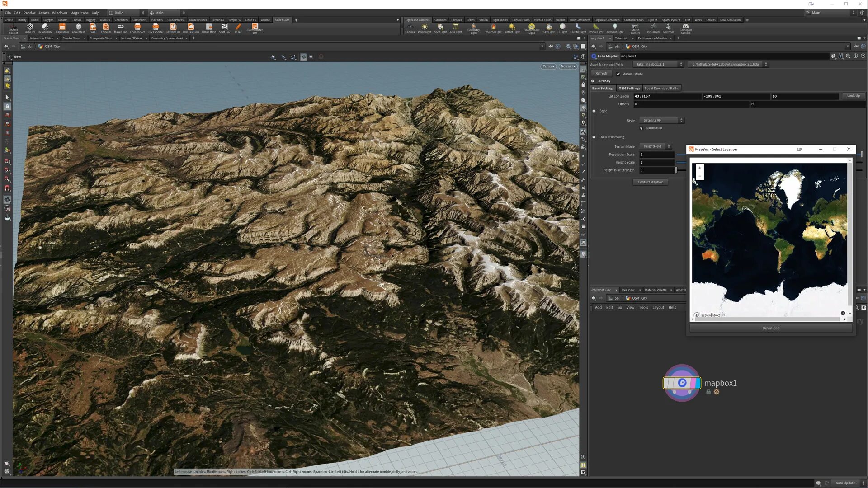Click the Voxel Mesh shelf icon
This screenshot has height=488, width=868.
[78, 28]
